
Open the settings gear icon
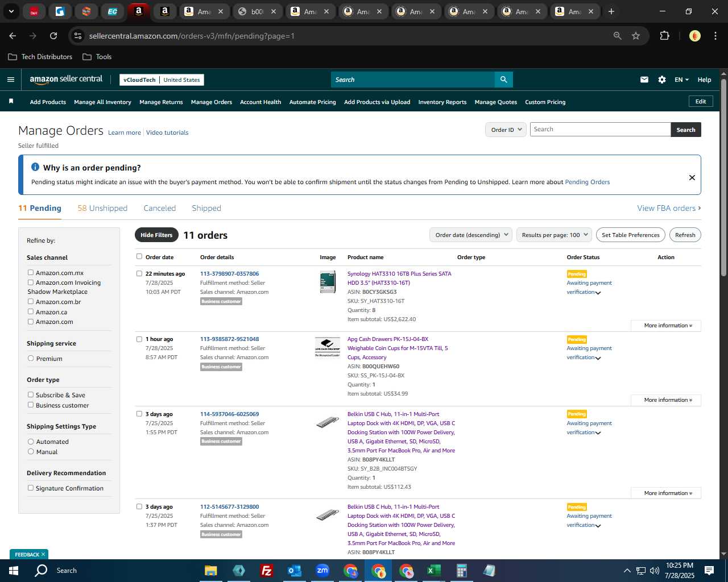pyautogui.click(x=662, y=80)
